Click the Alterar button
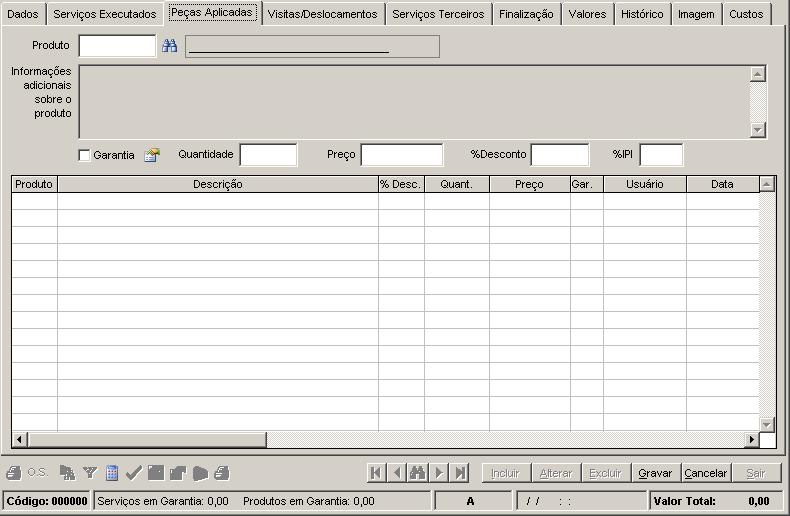790x516 pixels. tap(556, 473)
